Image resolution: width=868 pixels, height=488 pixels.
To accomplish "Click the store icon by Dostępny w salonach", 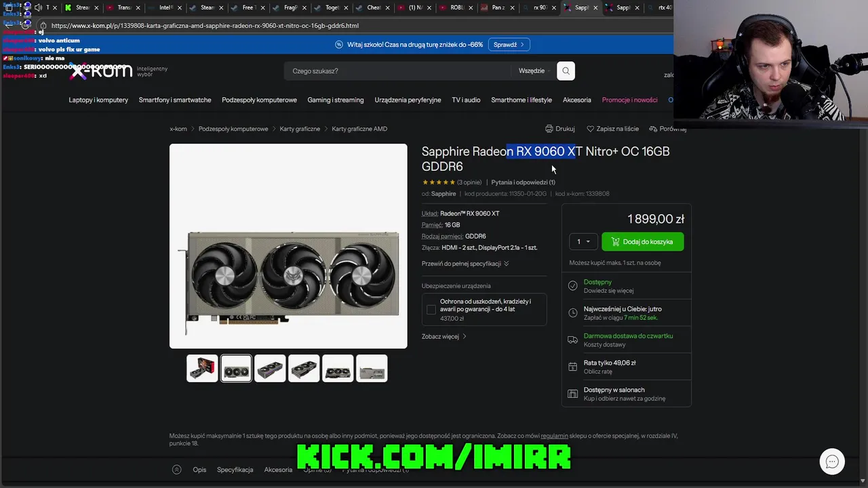I will point(573,394).
